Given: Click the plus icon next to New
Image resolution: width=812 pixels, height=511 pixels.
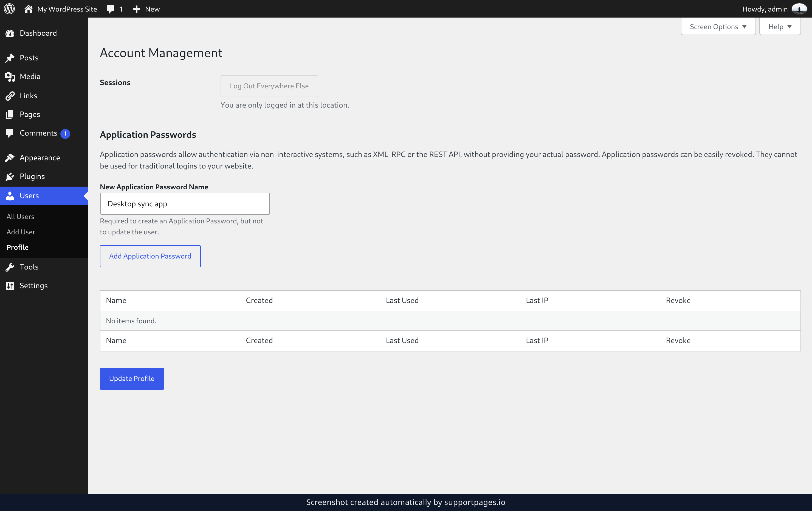Looking at the screenshot, I should (x=136, y=9).
